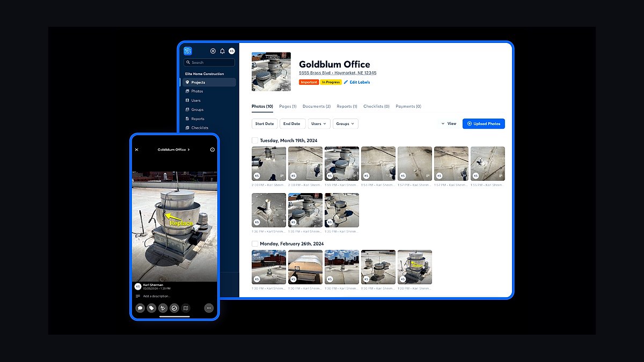This screenshot has height=362, width=644.
Task: Open Projects in the sidebar
Action: (209, 83)
